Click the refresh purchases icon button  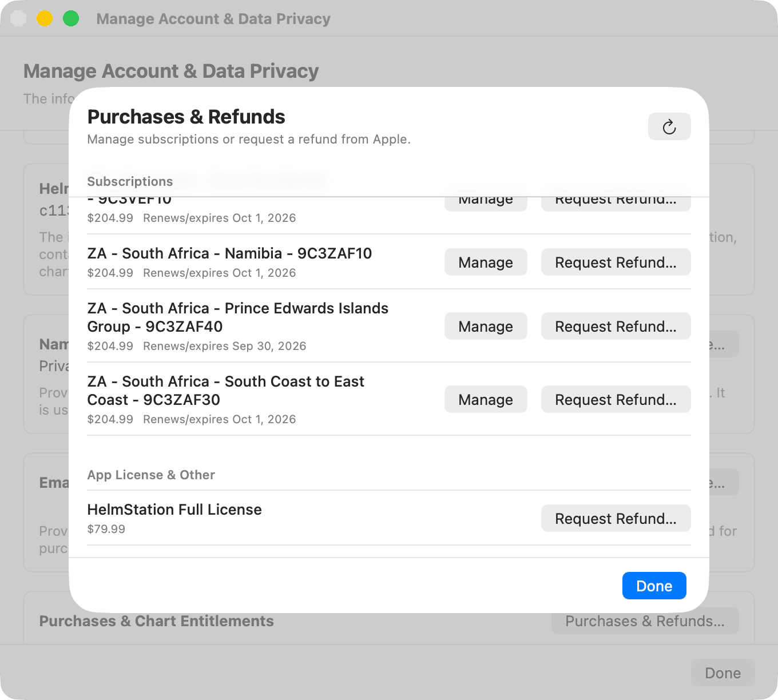pos(669,126)
